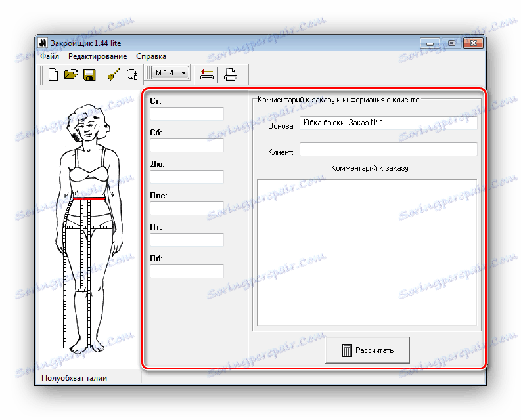Screen dimensions: 521x420
Task: Open the Редактирование menu
Action: click(x=98, y=56)
